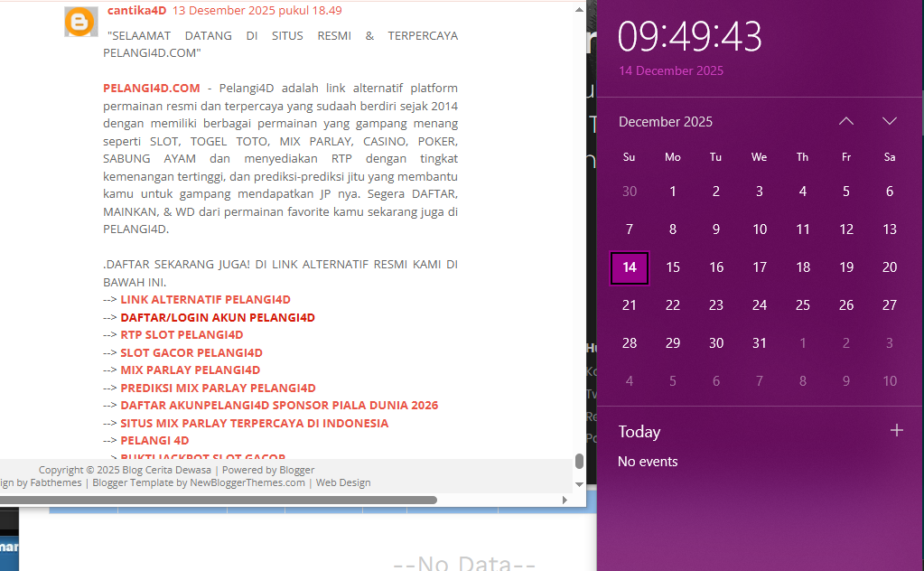Select December 29 in calendar
Image resolution: width=924 pixels, height=571 pixels.
[672, 343]
